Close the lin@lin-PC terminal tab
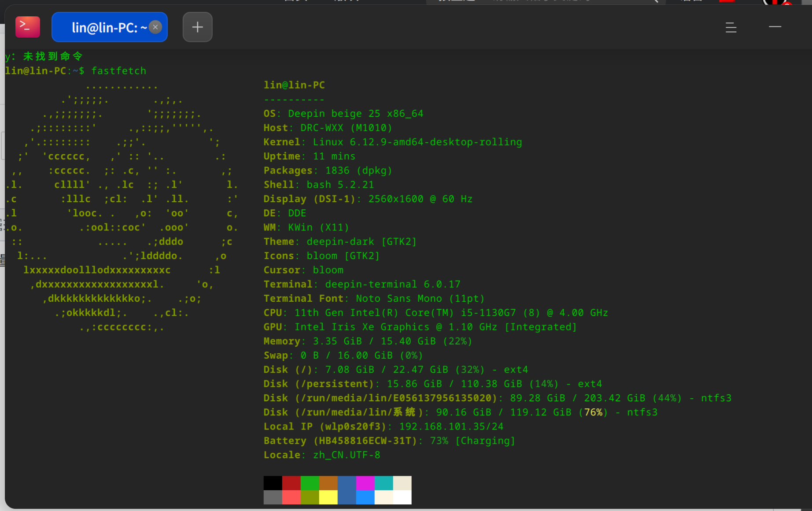The height and width of the screenshot is (511, 812). [x=155, y=27]
